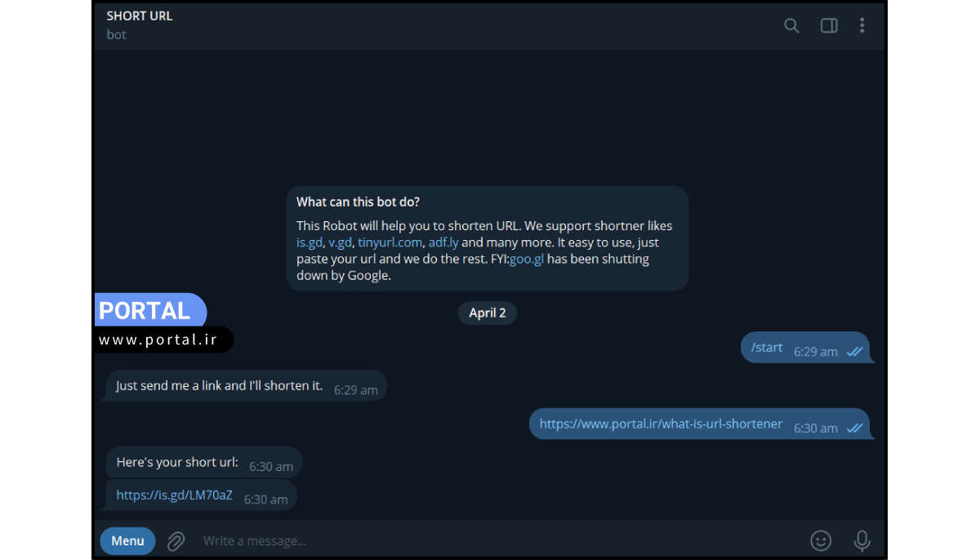Open the goo.gl link in description

point(526,259)
